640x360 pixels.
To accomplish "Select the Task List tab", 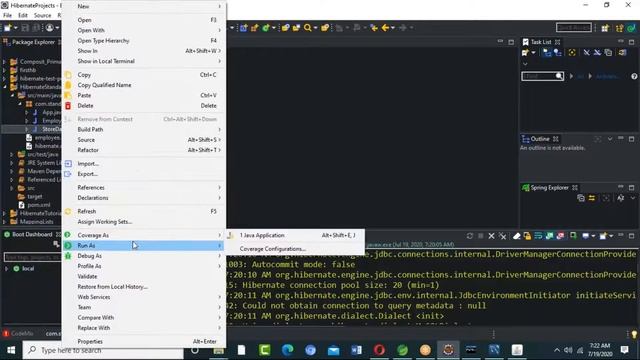I will [x=541, y=42].
